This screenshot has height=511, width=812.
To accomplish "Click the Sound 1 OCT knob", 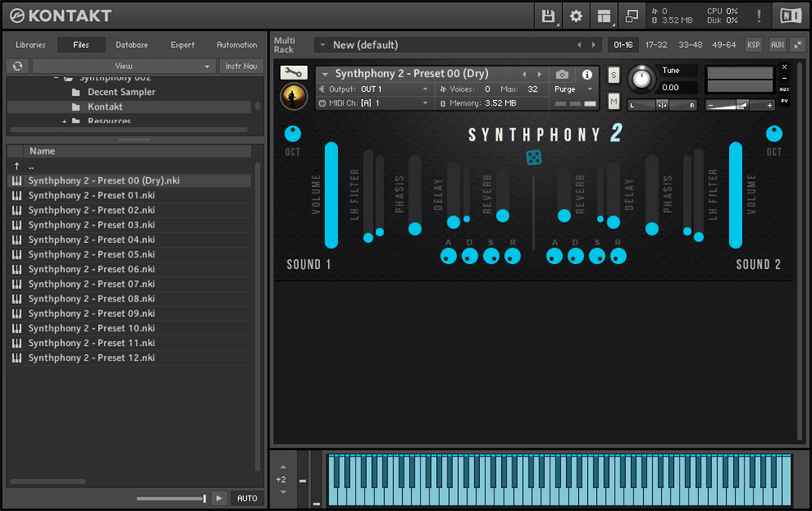I will click(x=292, y=134).
